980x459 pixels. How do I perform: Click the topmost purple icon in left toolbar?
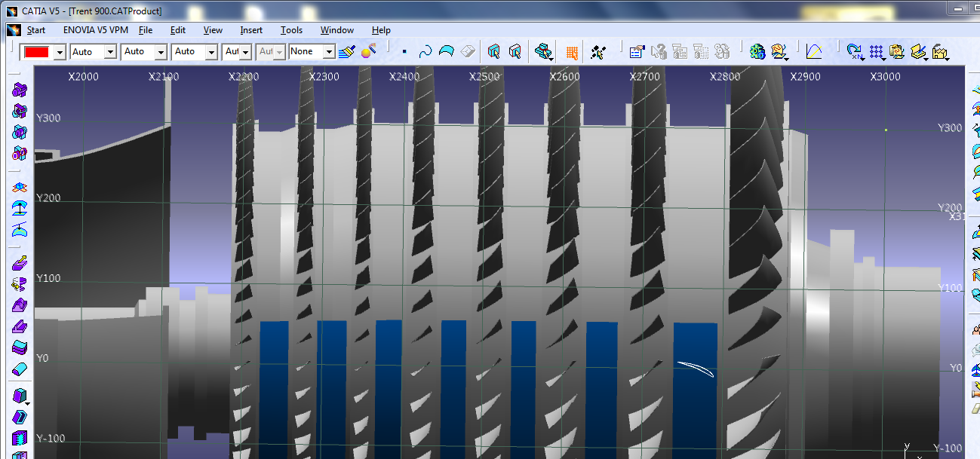tap(20, 90)
